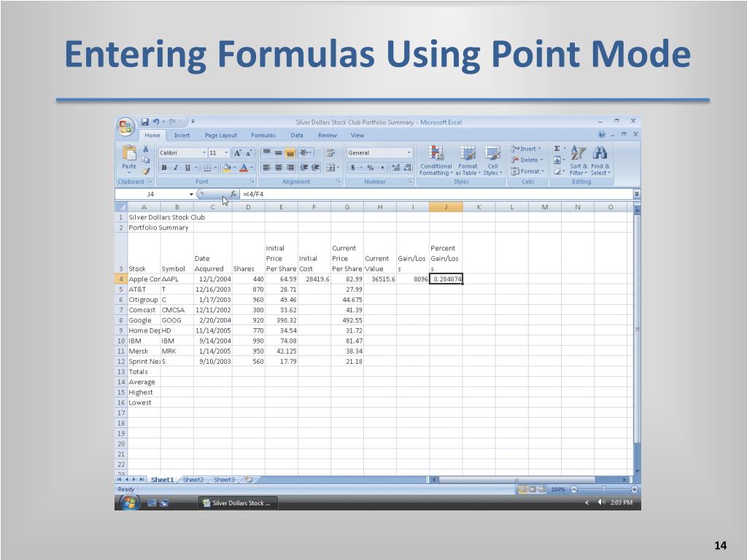Open the Office Button menu
The image size is (747, 560).
(x=125, y=127)
